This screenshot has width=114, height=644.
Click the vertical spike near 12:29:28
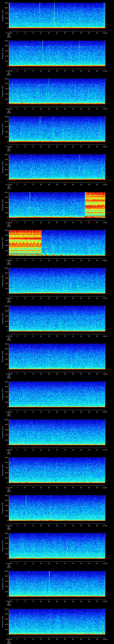[54, 14]
